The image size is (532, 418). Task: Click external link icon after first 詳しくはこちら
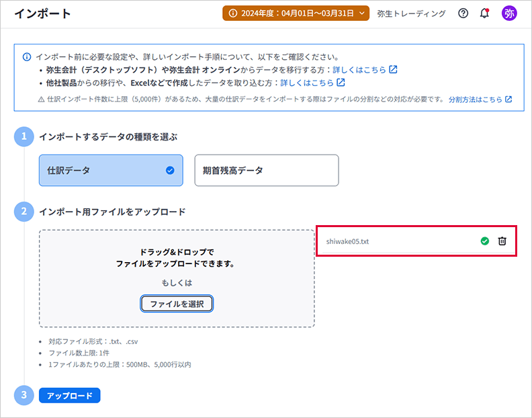(x=393, y=69)
